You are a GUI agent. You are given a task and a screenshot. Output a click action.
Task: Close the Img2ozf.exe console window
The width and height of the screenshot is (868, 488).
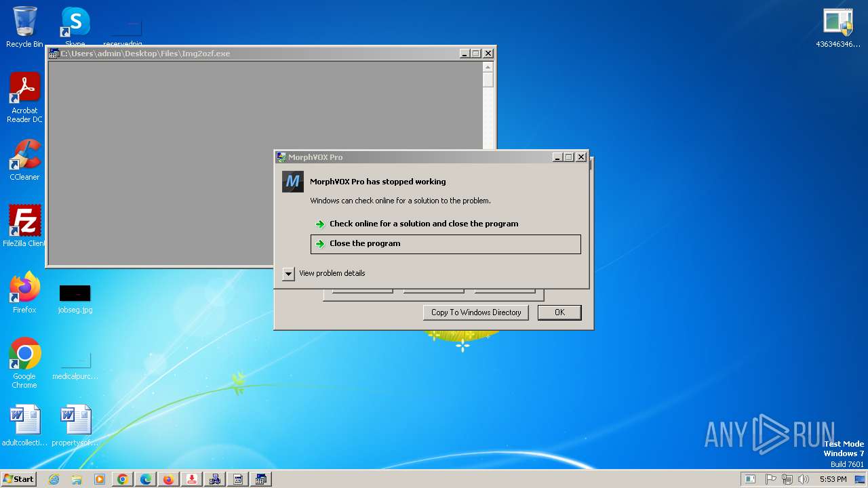click(x=488, y=54)
